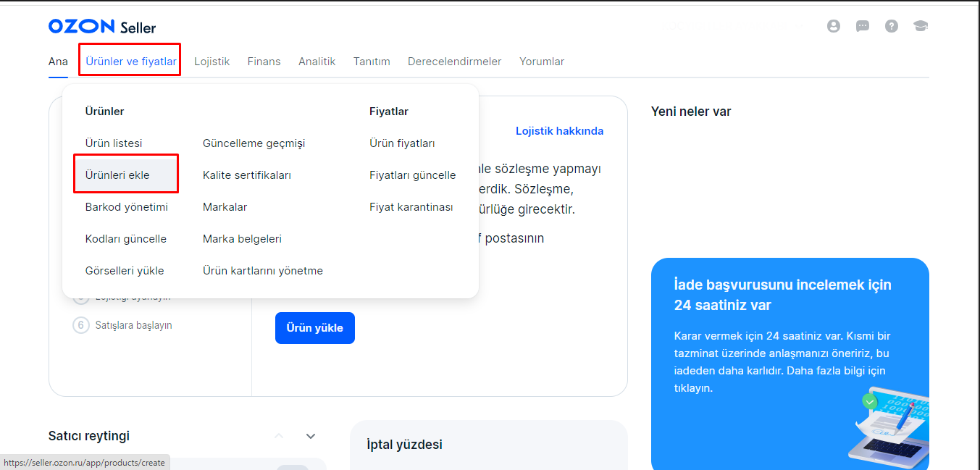Click the Ürün yükle button
980x470 pixels.
coord(315,328)
